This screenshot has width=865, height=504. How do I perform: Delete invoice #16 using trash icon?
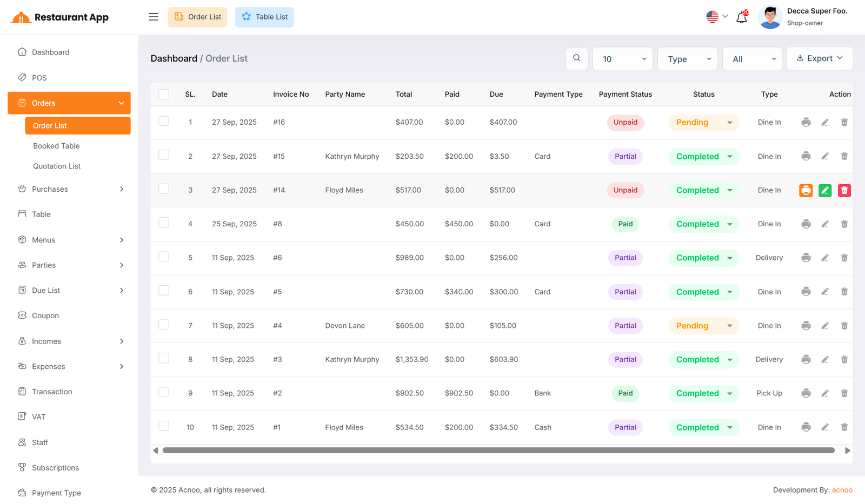(844, 123)
